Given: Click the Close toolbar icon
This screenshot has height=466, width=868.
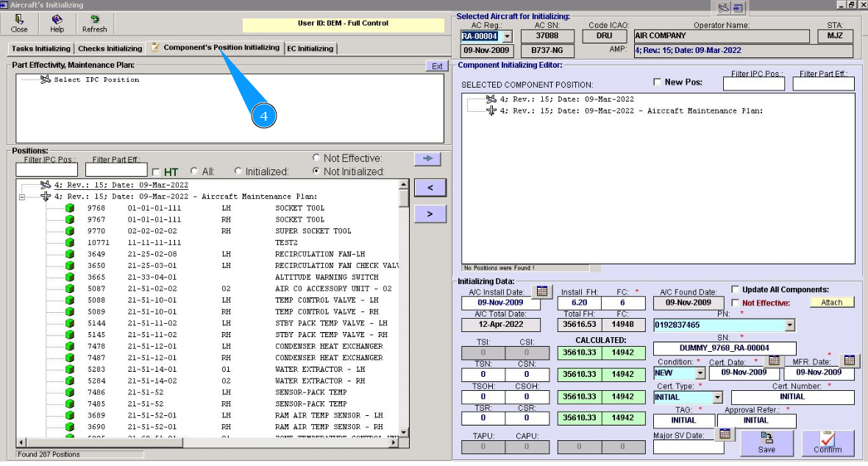Looking at the screenshot, I should pos(19,23).
